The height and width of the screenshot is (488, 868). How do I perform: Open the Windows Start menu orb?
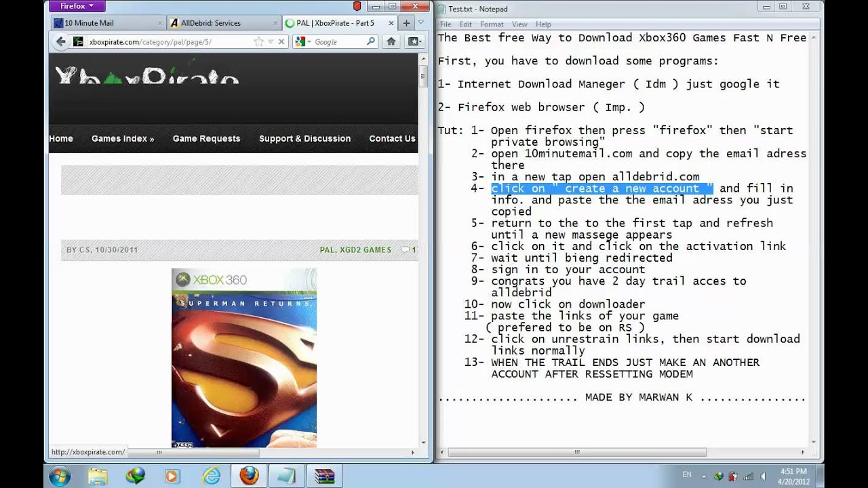(x=59, y=476)
